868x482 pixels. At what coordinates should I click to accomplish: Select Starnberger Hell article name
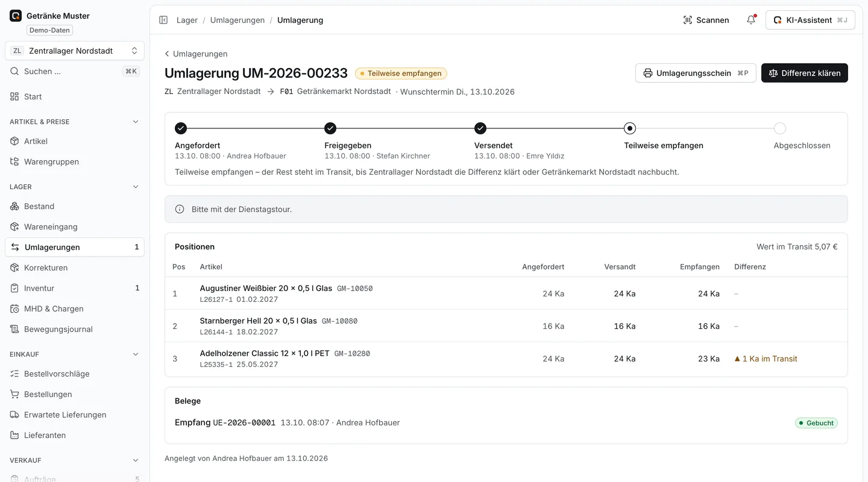point(259,321)
